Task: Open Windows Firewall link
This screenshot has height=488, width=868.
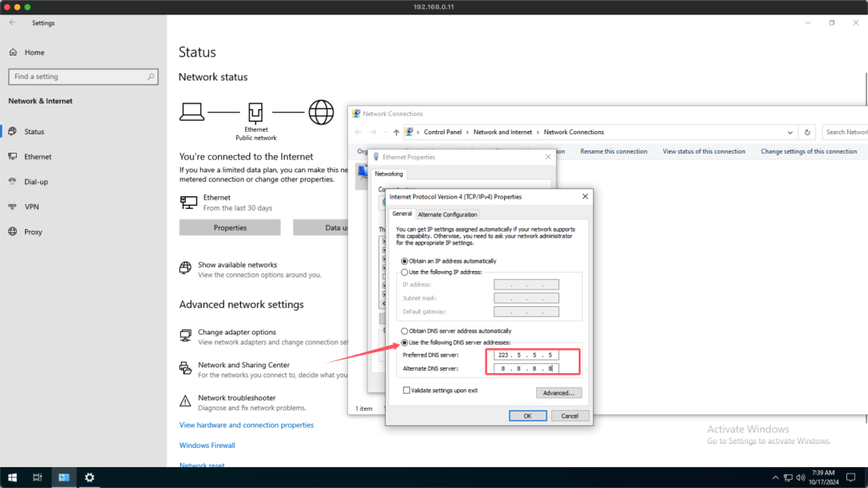Action: [207, 445]
